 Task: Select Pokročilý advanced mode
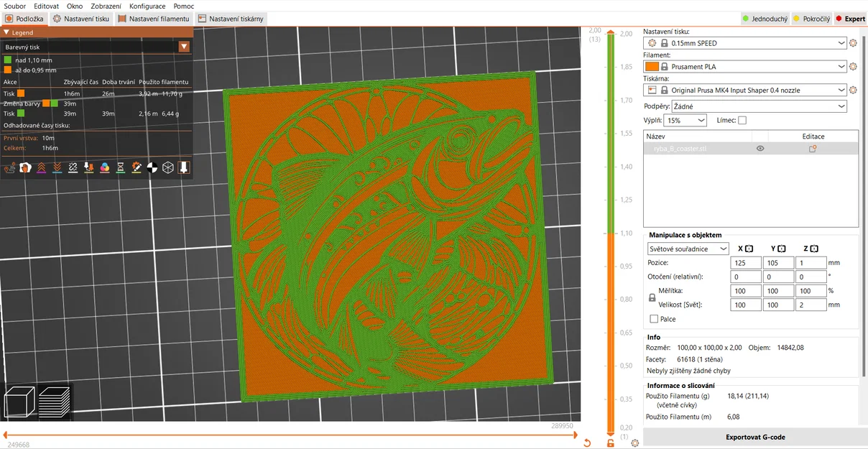[811, 19]
